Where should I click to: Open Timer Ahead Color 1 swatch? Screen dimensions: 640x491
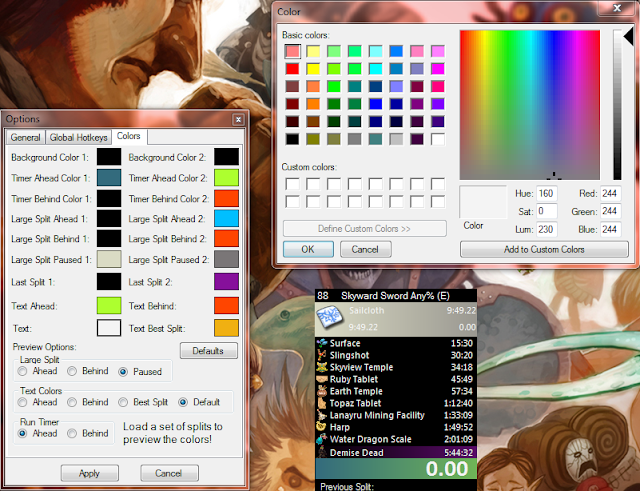tap(109, 178)
